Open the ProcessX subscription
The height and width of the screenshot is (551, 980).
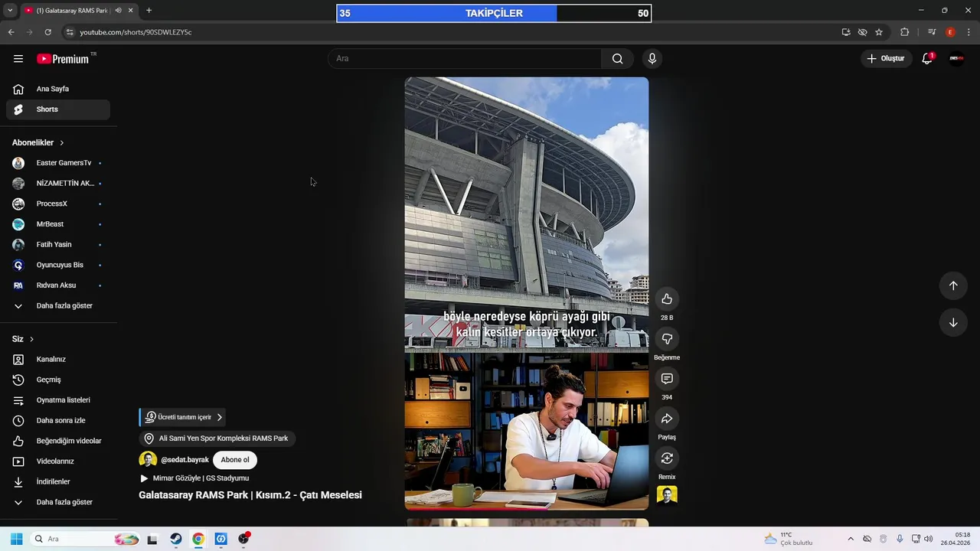point(58,204)
